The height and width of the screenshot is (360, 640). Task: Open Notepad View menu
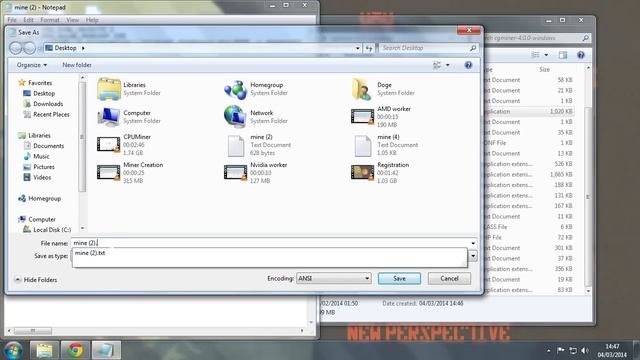point(72,20)
